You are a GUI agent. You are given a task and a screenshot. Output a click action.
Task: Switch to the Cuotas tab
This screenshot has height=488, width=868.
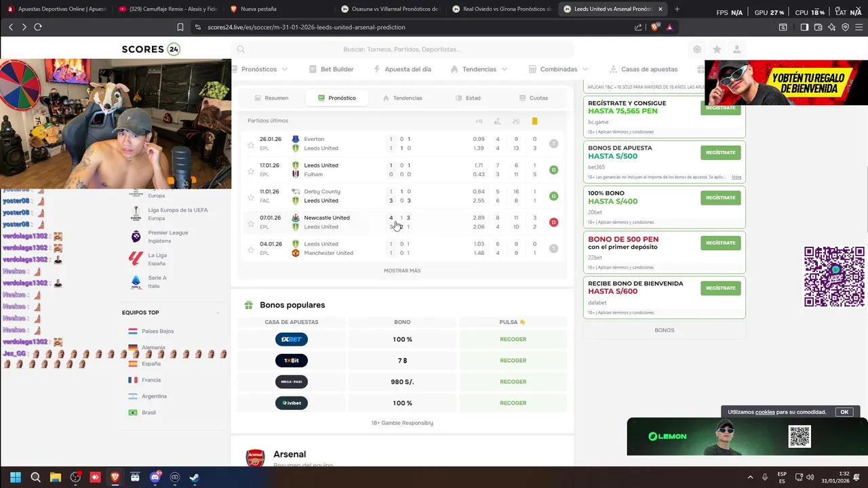click(533, 98)
